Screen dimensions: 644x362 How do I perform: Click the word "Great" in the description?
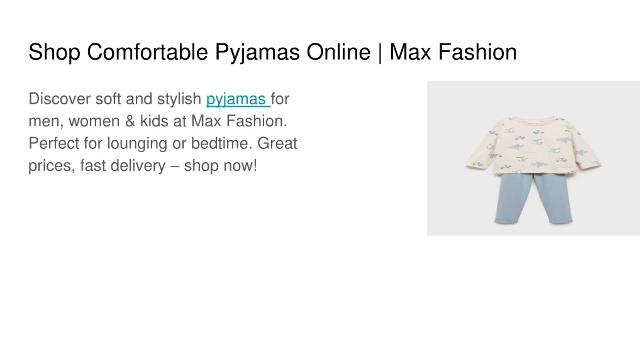pyautogui.click(x=277, y=144)
